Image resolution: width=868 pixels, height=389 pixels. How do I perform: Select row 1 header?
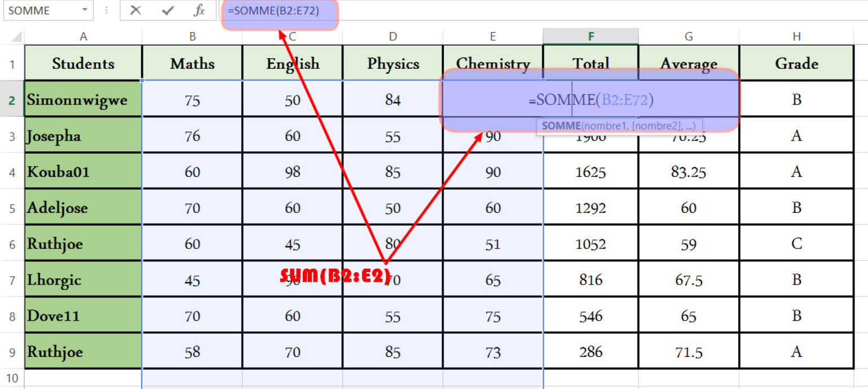coord(12,63)
